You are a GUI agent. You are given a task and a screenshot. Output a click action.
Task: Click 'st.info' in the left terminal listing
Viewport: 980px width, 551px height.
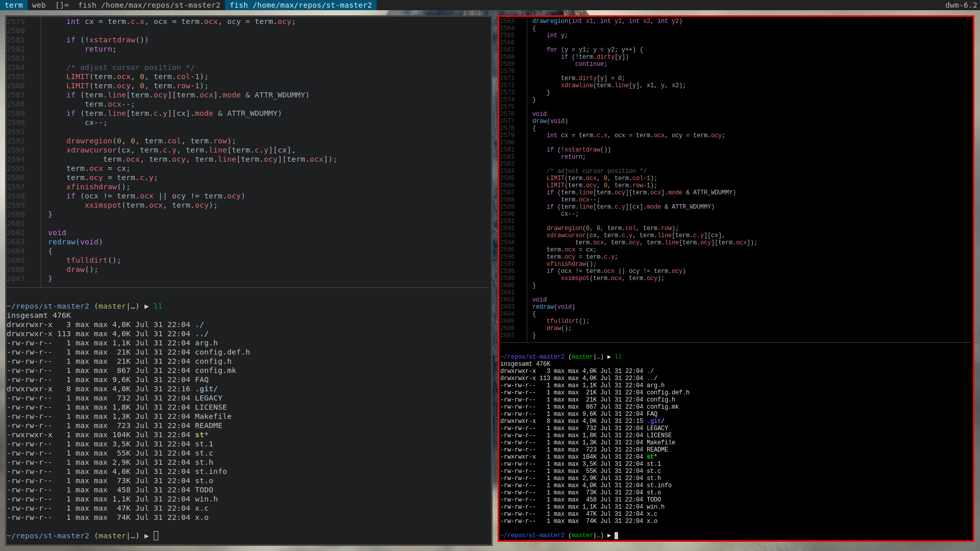211,471
